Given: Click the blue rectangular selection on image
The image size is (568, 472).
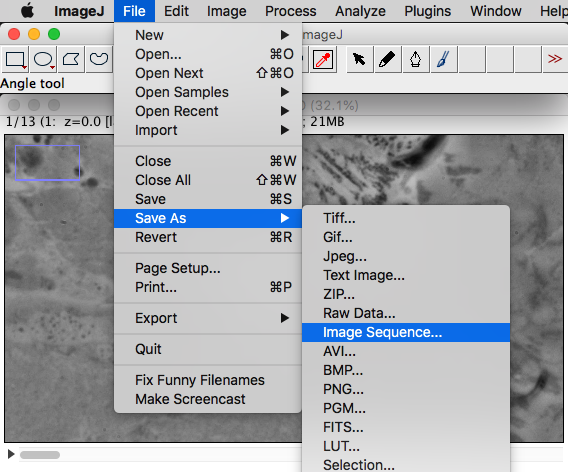Looking at the screenshot, I should (47, 163).
